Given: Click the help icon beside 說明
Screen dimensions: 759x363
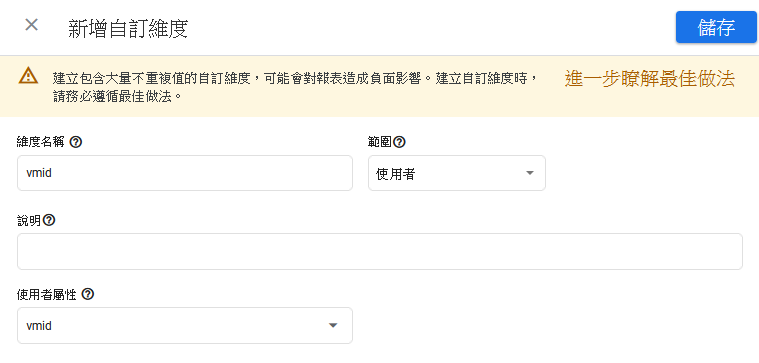Looking at the screenshot, I should point(49,220).
